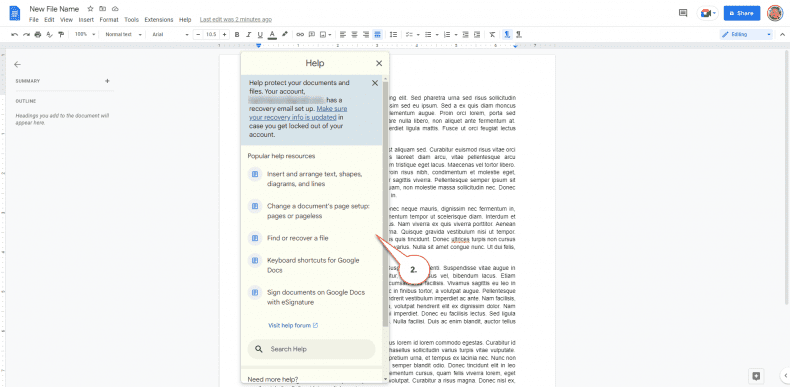Open Find or recover a file article
The image size is (790, 387).
tap(298, 238)
